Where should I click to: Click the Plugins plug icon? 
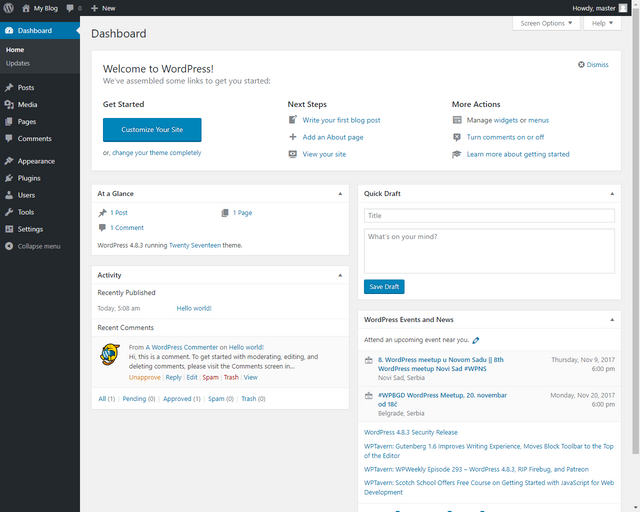[9, 178]
